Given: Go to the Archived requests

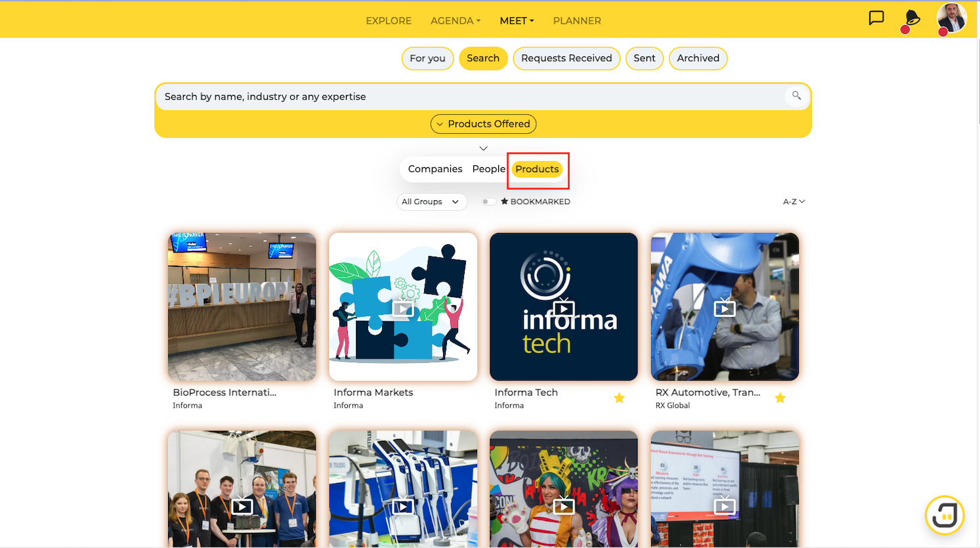Looking at the screenshot, I should (698, 58).
